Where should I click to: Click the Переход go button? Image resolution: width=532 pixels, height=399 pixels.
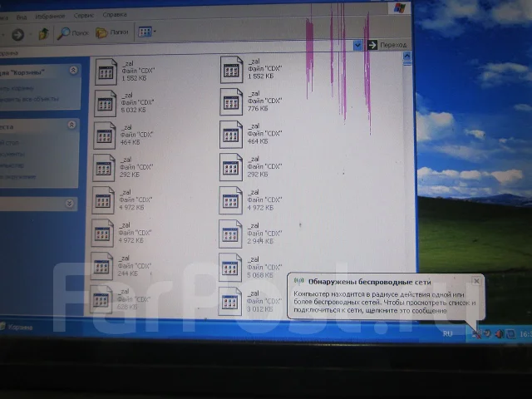click(x=387, y=45)
